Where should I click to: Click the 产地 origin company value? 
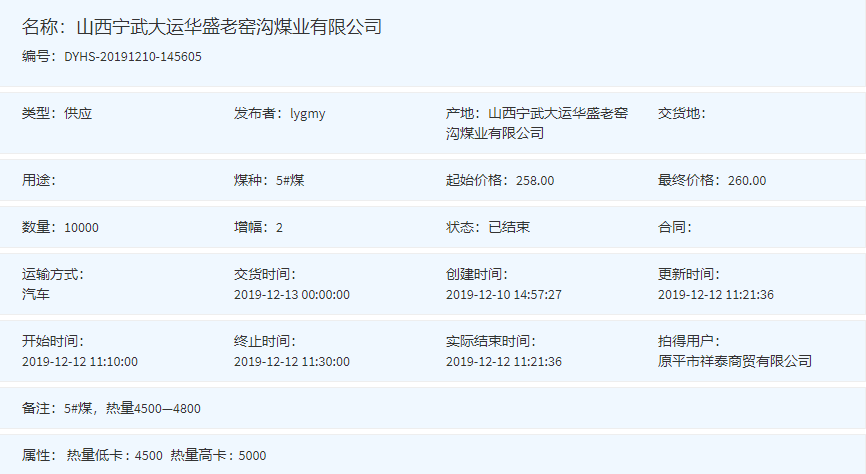coord(536,123)
